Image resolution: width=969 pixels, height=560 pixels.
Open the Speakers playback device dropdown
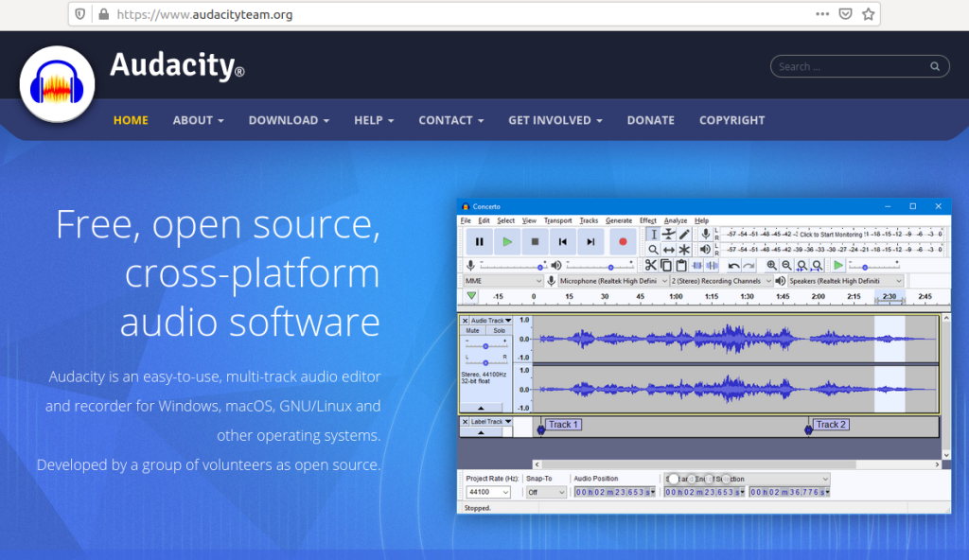click(x=845, y=281)
